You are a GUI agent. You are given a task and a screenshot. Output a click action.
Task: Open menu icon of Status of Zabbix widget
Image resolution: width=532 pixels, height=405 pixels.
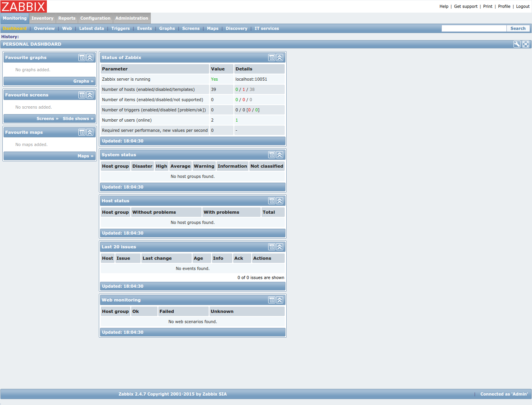272,57
